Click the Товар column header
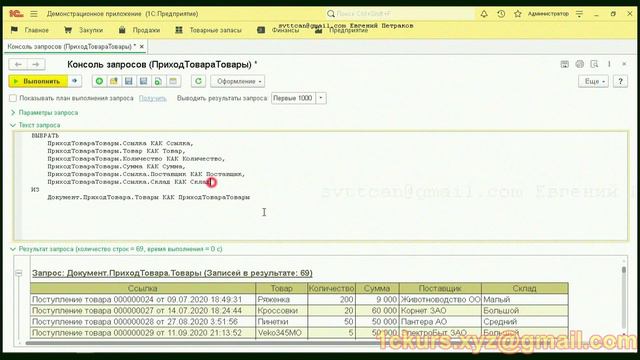Viewport: 640px width, 360px height. (282, 288)
